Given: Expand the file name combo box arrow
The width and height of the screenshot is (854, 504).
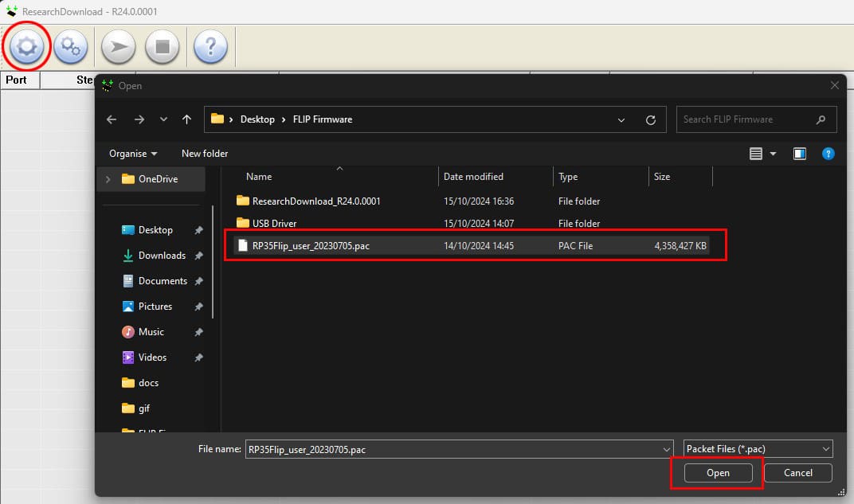Looking at the screenshot, I should [x=668, y=448].
